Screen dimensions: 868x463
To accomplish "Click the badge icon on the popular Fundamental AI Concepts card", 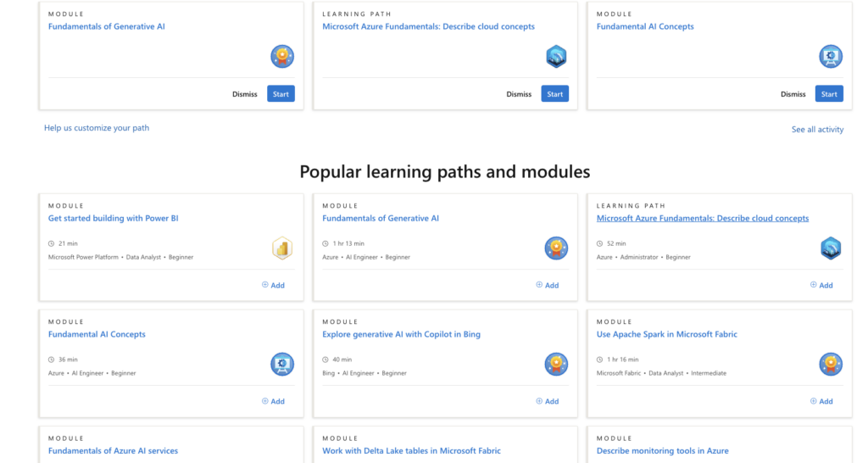I will tap(282, 365).
